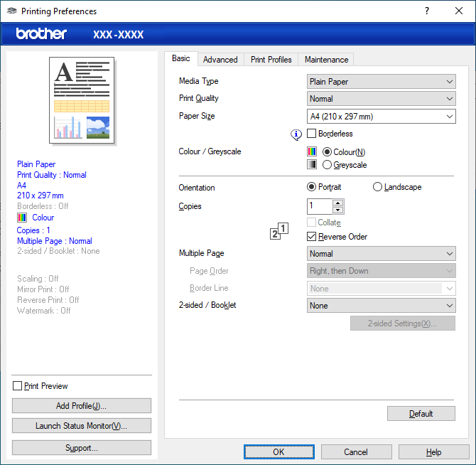Viewport: 476px width, 465px height.
Task: Open the Paper Size dropdown
Action: [x=382, y=117]
